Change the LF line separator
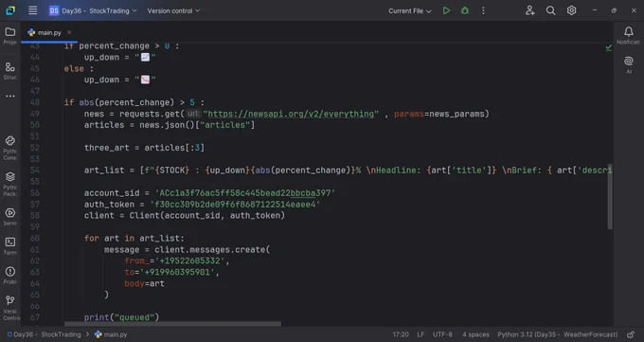 pyautogui.click(x=420, y=334)
